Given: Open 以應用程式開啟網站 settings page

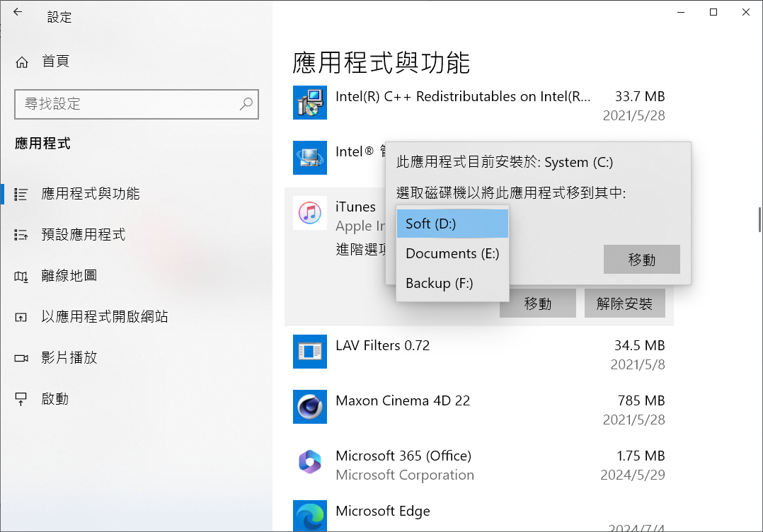Looking at the screenshot, I should [105, 316].
